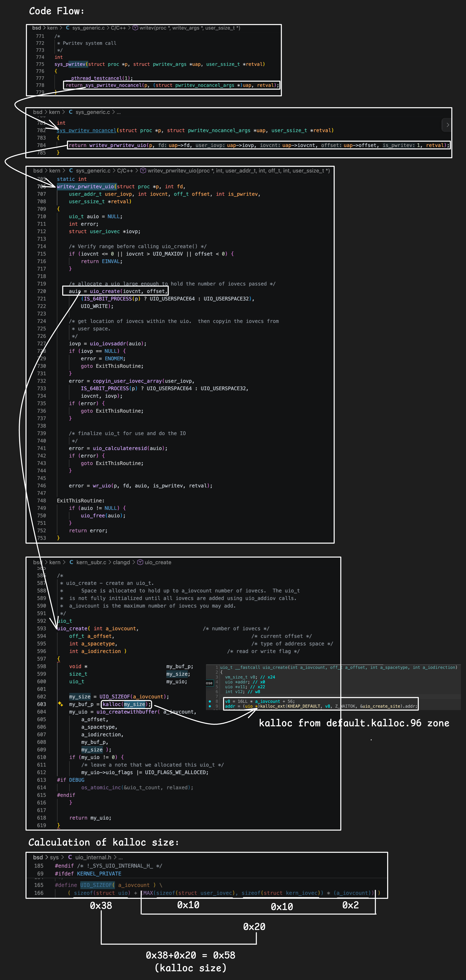Click the writev(proc *, writev_args *... breadcrumb symbol
The image size is (466, 980).
point(190,28)
